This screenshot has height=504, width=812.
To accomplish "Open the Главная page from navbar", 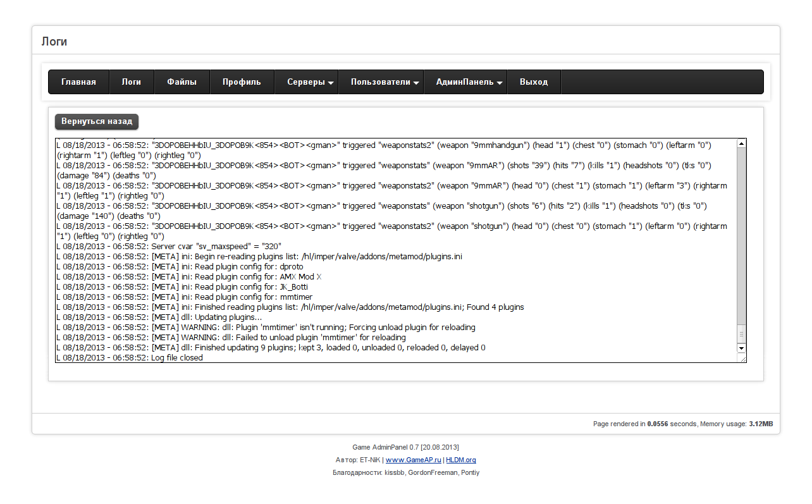I will (x=78, y=82).
